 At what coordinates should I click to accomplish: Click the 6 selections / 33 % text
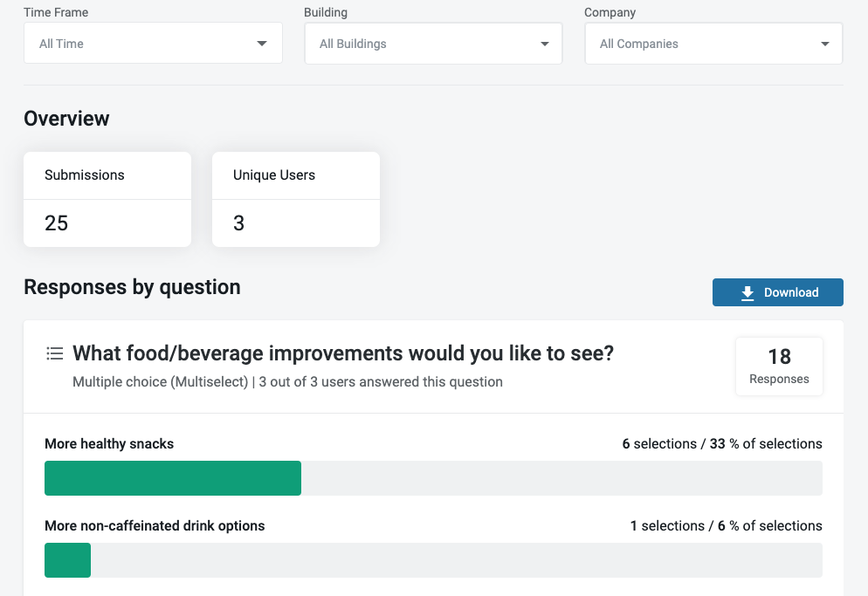tap(721, 444)
